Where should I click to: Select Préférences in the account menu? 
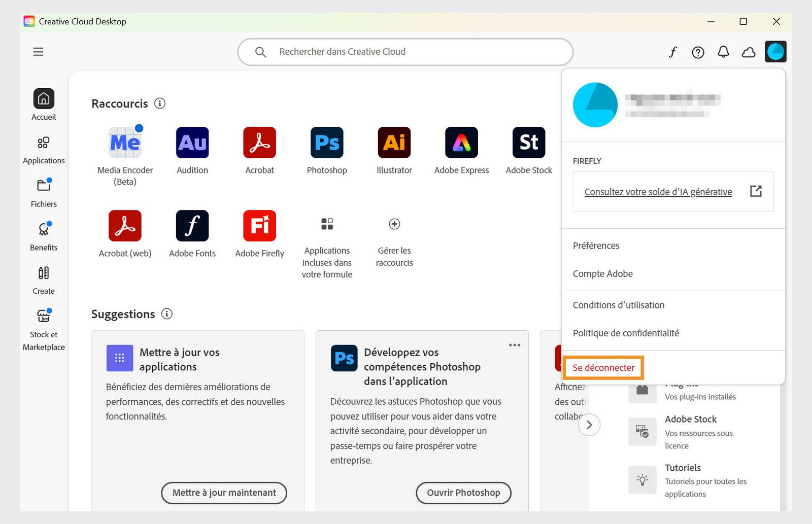(596, 246)
